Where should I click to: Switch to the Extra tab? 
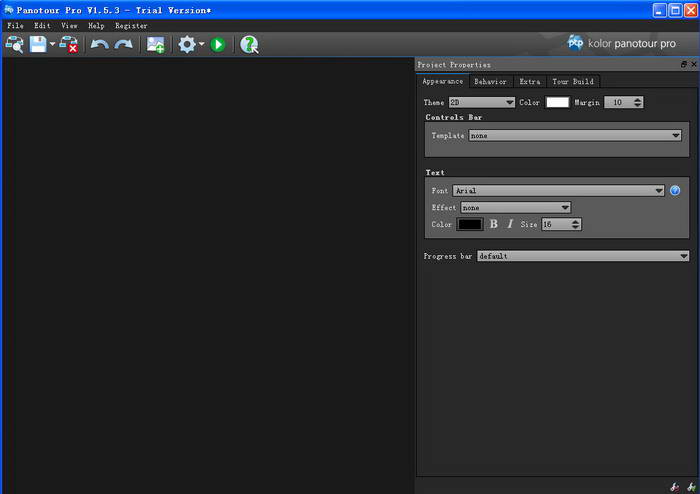click(530, 82)
